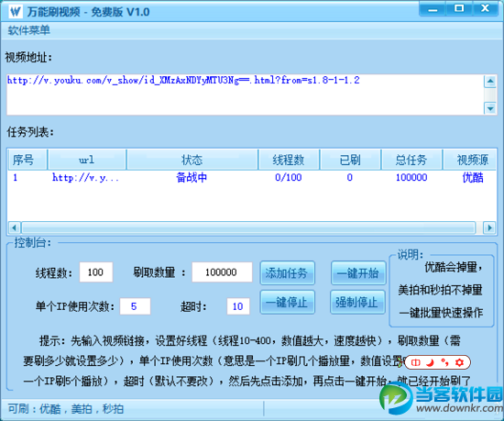504x421 pixels.
Task: Click the 已刷 column header
Action: click(x=350, y=160)
